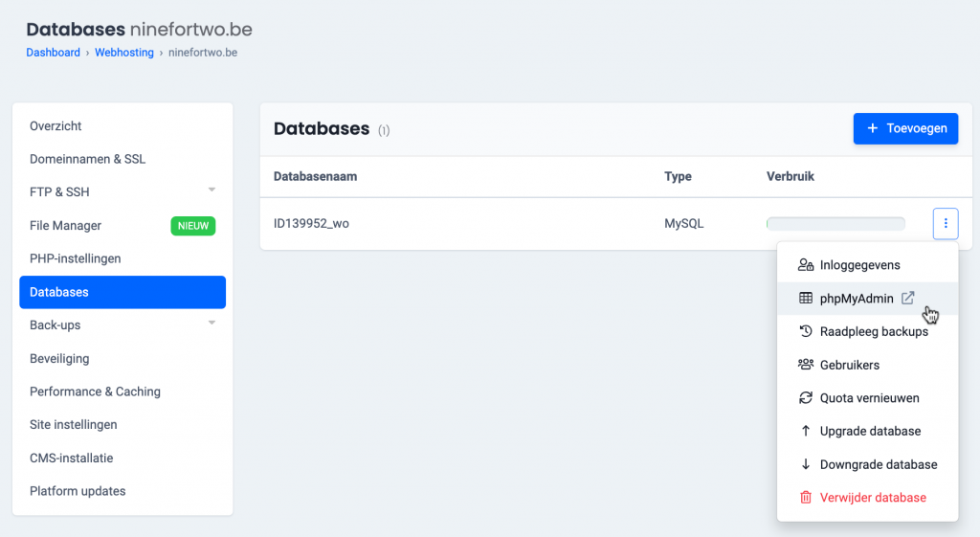The image size is (980, 537).
Task: Click the phpMyAdmin table icon
Action: click(x=806, y=299)
